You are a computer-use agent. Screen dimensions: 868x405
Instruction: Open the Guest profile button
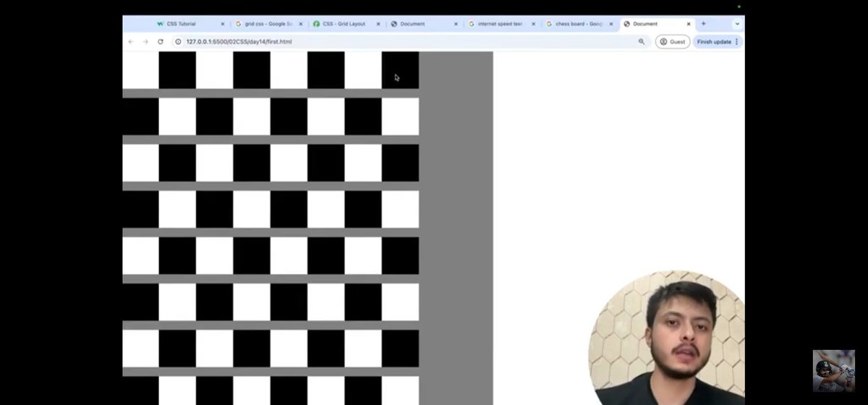click(672, 42)
